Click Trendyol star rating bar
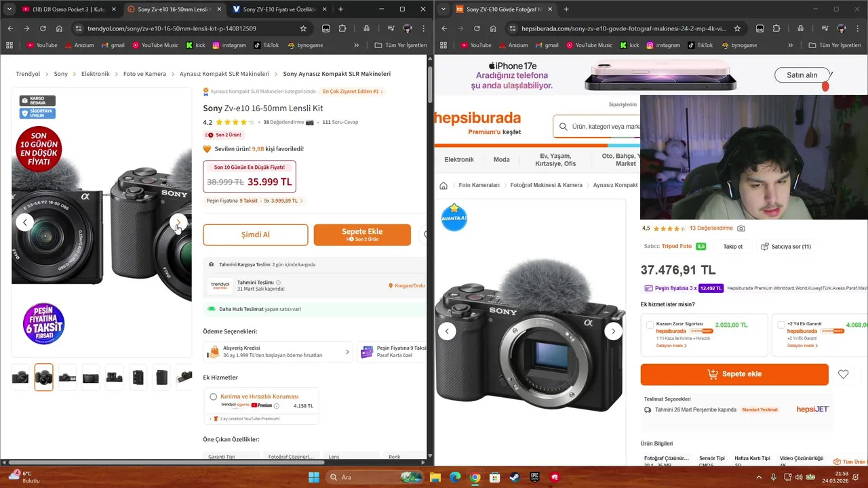The image size is (868, 488). tap(235, 123)
